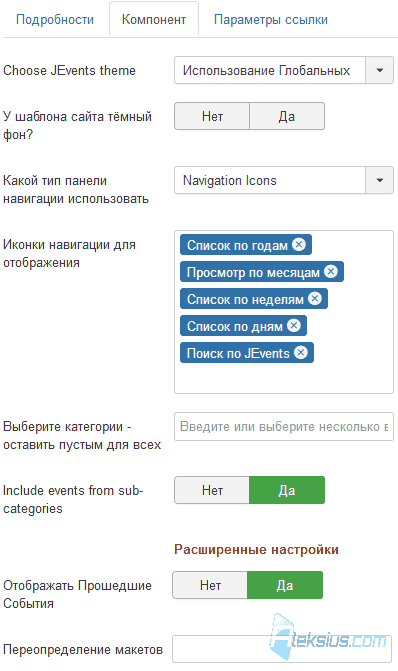
Task: Remove the 'Просмотр по месяцам' tag
Action: pyautogui.click(x=331, y=271)
